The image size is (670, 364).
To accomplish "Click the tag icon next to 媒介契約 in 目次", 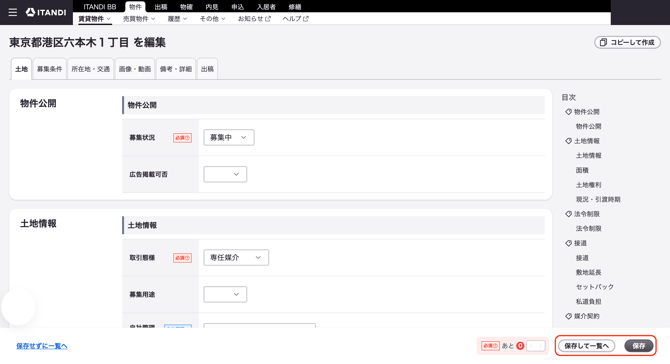I will click(568, 316).
